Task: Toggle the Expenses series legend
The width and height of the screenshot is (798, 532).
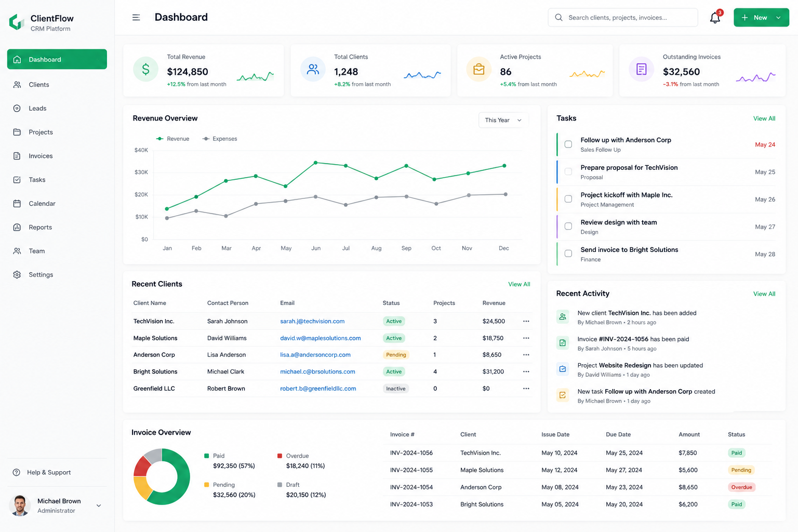Action: click(220, 139)
